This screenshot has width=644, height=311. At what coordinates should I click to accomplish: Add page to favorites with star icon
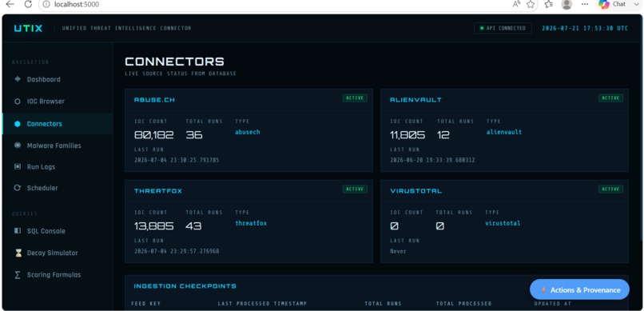(x=531, y=4)
